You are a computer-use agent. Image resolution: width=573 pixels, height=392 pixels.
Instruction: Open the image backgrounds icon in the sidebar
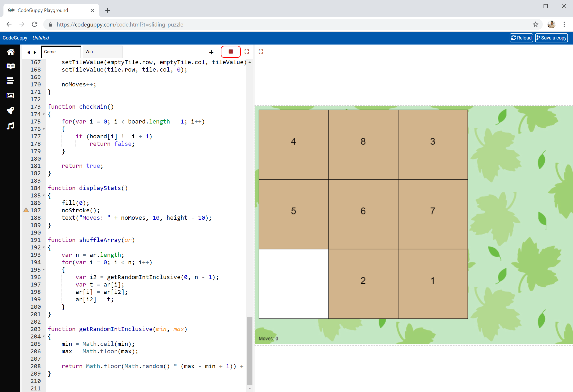click(x=10, y=96)
